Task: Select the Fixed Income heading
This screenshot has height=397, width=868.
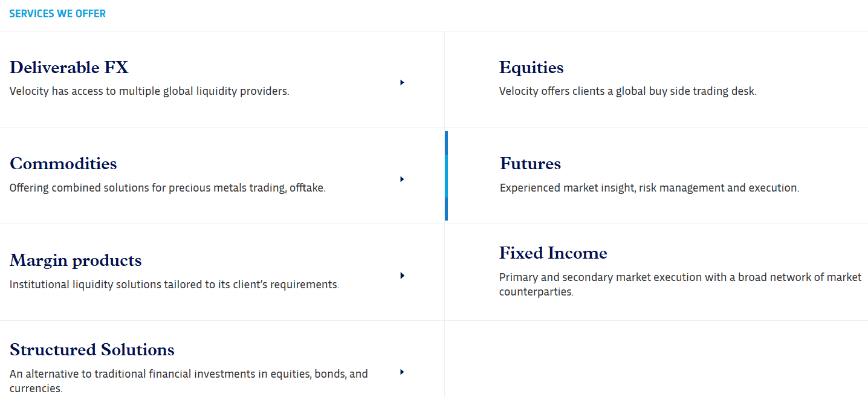Action: coord(553,253)
